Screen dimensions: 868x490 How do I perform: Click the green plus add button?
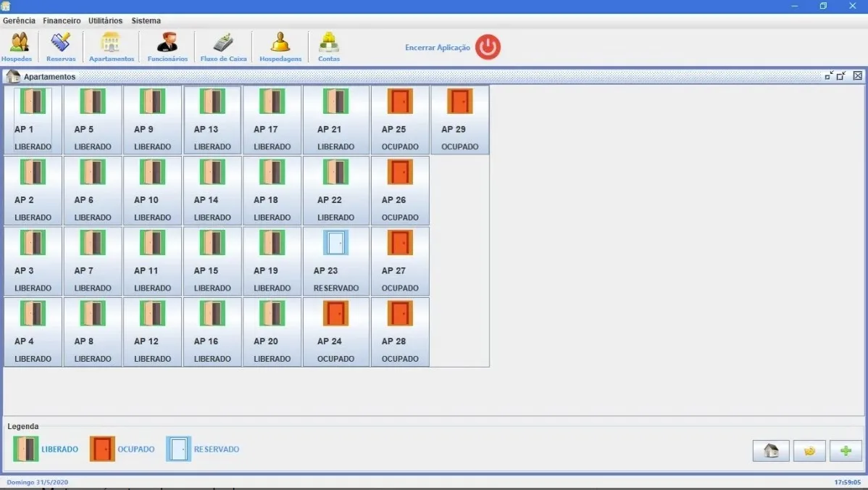click(x=846, y=451)
